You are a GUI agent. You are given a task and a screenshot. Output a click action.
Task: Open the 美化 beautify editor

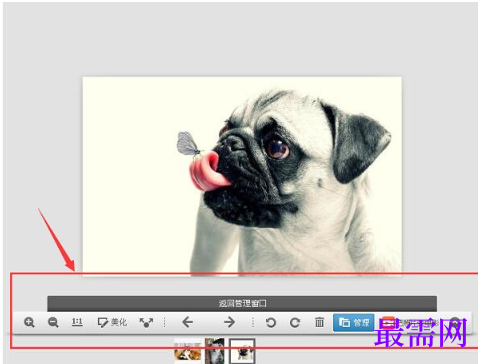coord(112,322)
